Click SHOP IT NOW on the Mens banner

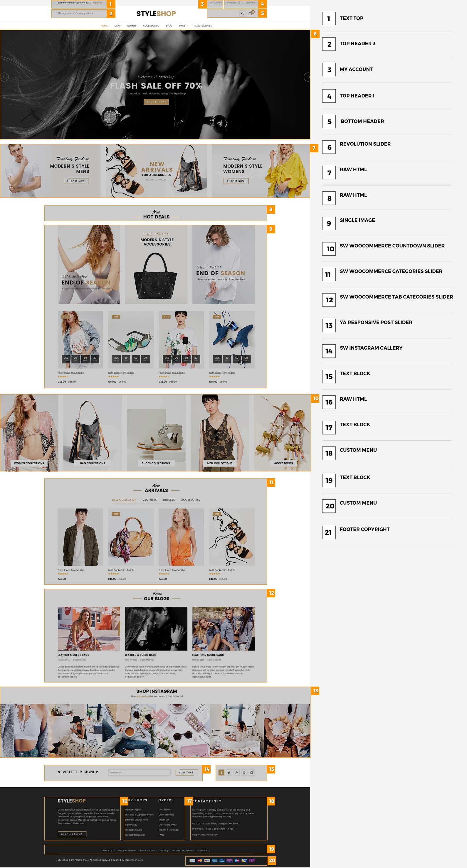76,181
